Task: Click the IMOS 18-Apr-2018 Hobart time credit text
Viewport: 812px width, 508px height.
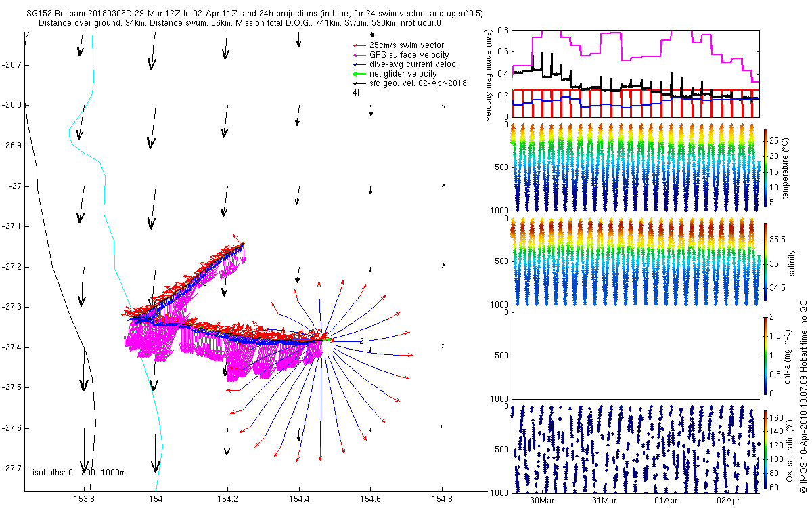Action: click(804, 396)
